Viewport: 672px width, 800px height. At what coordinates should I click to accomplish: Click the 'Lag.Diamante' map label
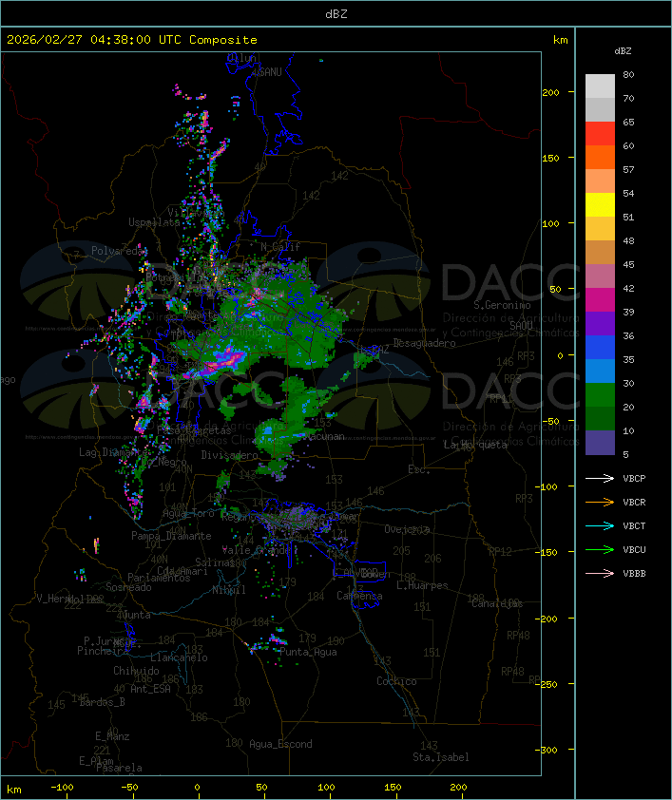click(113, 452)
